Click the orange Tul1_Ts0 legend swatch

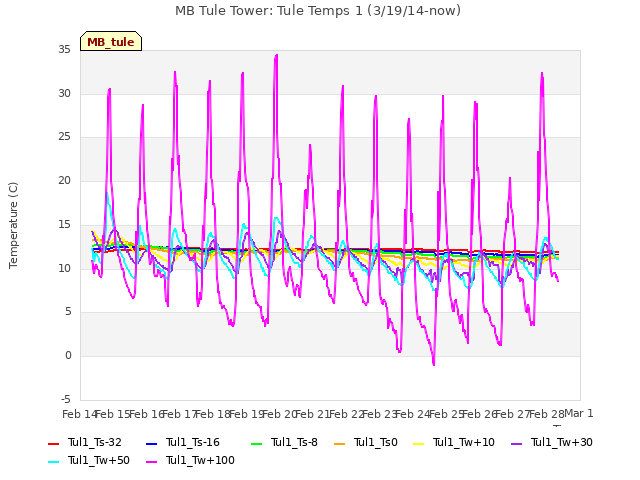(340, 444)
